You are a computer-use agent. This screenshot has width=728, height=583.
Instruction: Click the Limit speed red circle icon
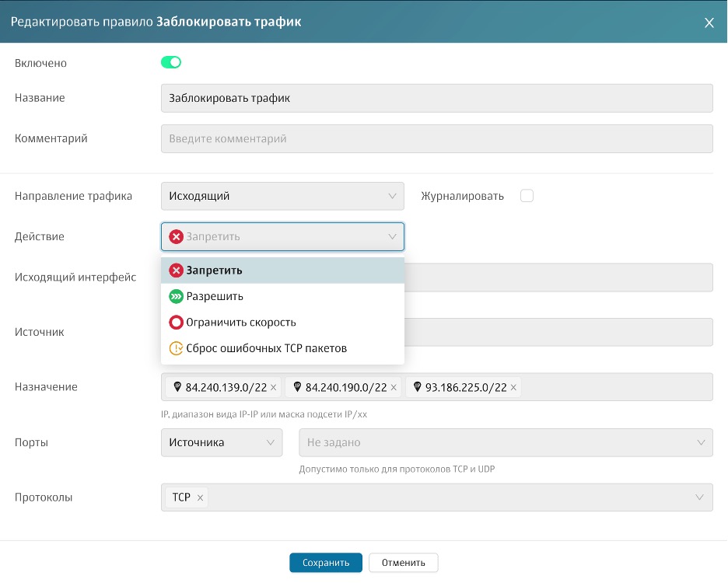176,322
